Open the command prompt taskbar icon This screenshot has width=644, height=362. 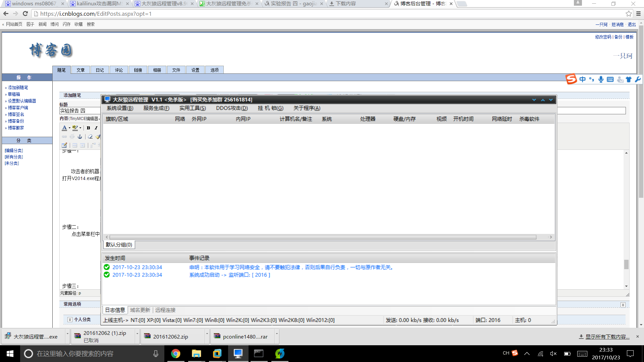pyautogui.click(x=259, y=354)
